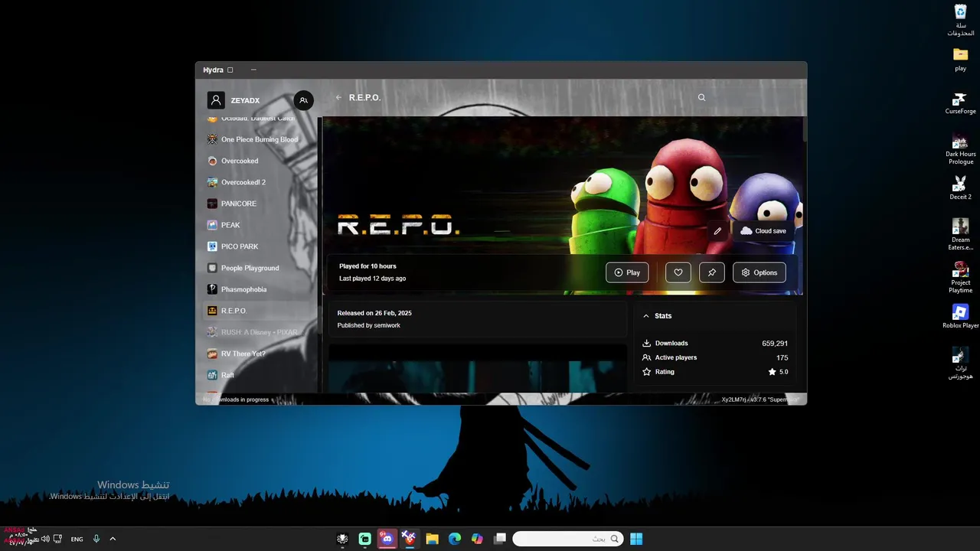Click 'Published by semiwork' text
The height and width of the screenshot is (551, 980).
[x=369, y=325]
